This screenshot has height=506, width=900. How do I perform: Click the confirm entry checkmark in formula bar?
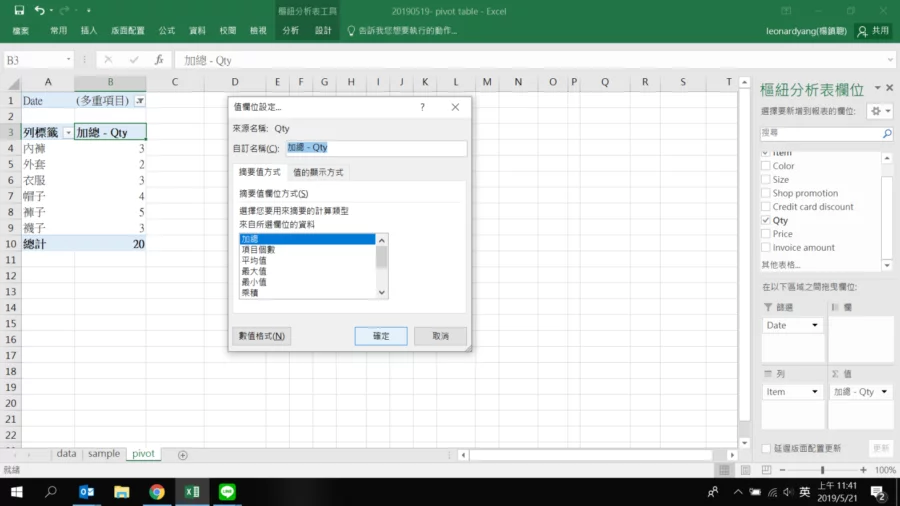(134, 60)
